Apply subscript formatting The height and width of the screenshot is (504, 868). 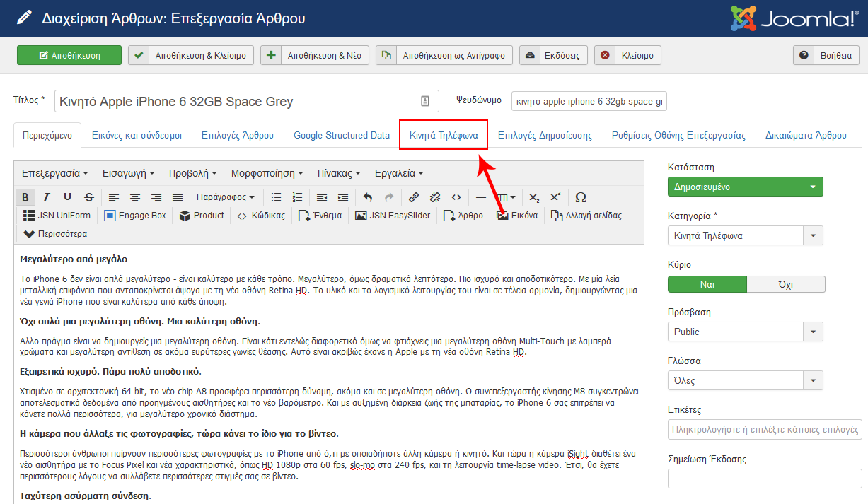click(535, 197)
